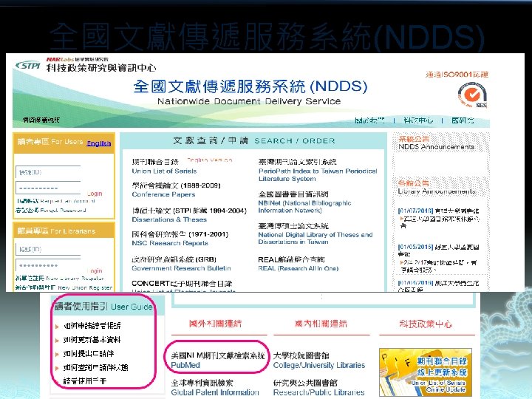
Task: Focus the For Librarians password field
Action: [x=48, y=265]
